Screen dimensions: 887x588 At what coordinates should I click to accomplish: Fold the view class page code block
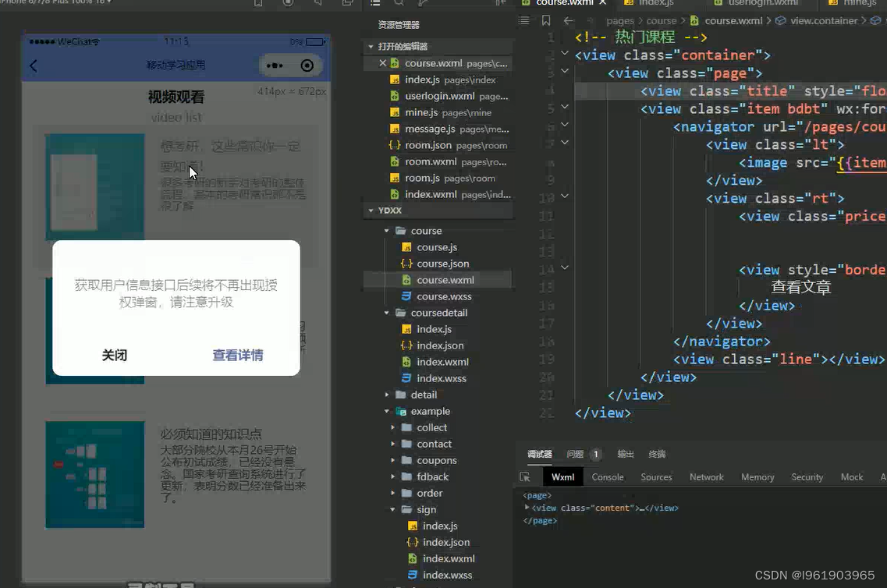click(565, 71)
